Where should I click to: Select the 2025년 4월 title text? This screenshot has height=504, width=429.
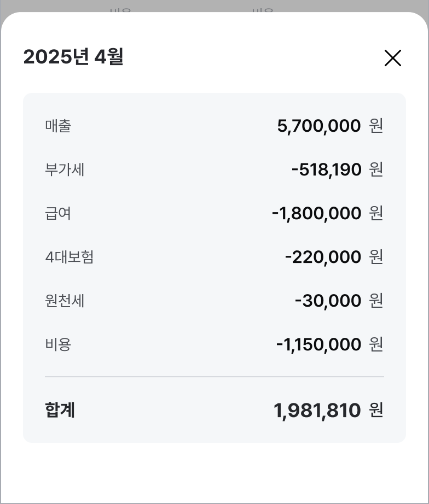(x=73, y=57)
